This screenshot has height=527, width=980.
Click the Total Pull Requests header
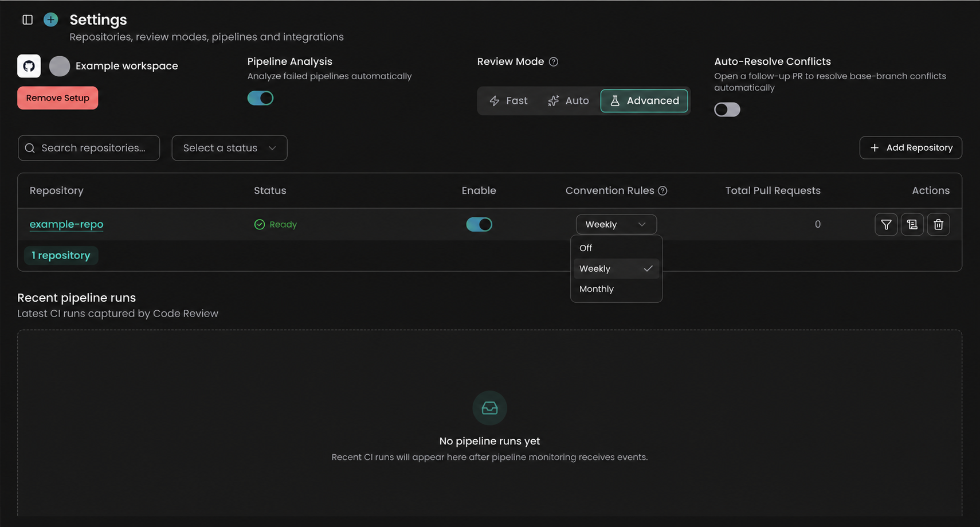(773, 190)
